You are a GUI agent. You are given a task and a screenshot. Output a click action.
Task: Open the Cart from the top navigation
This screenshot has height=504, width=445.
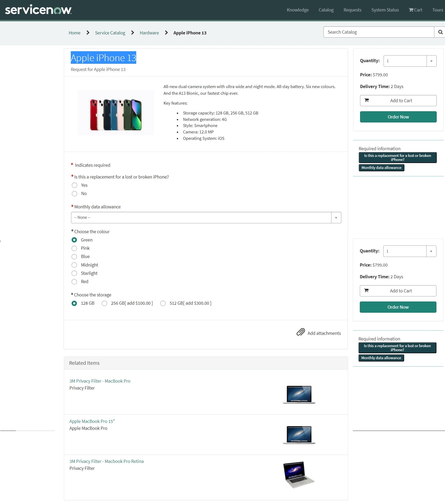coord(415,10)
